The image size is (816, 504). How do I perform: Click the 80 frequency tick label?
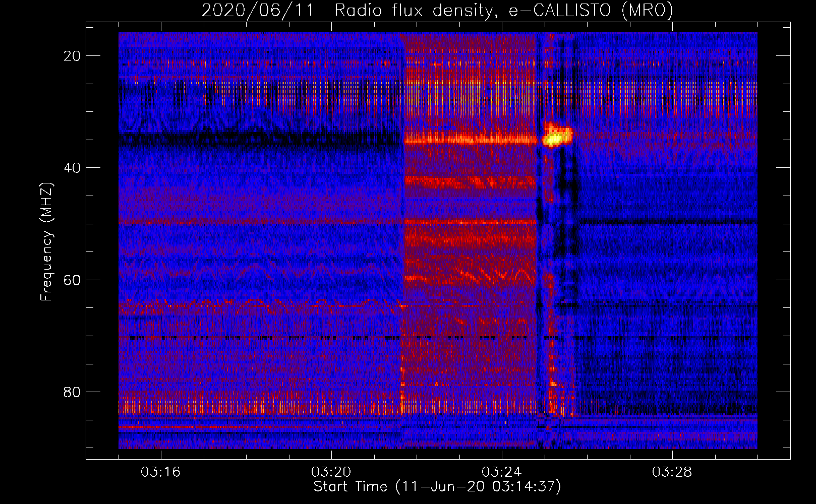(x=73, y=392)
